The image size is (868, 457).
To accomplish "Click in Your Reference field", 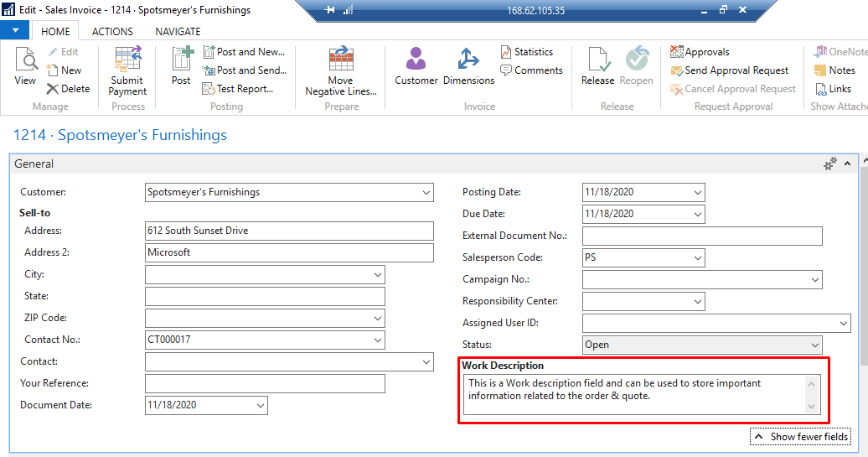I will pos(265,383).
